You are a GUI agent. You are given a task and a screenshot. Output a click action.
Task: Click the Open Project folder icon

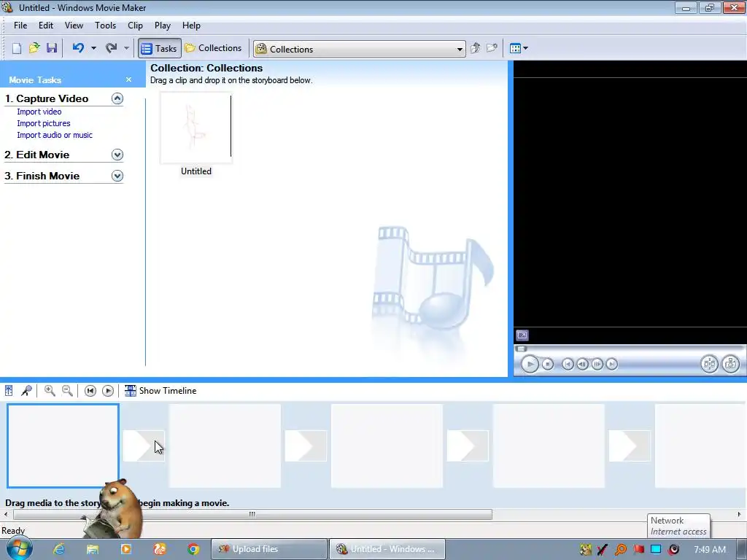pyautogui.click(x=34, y=48)
